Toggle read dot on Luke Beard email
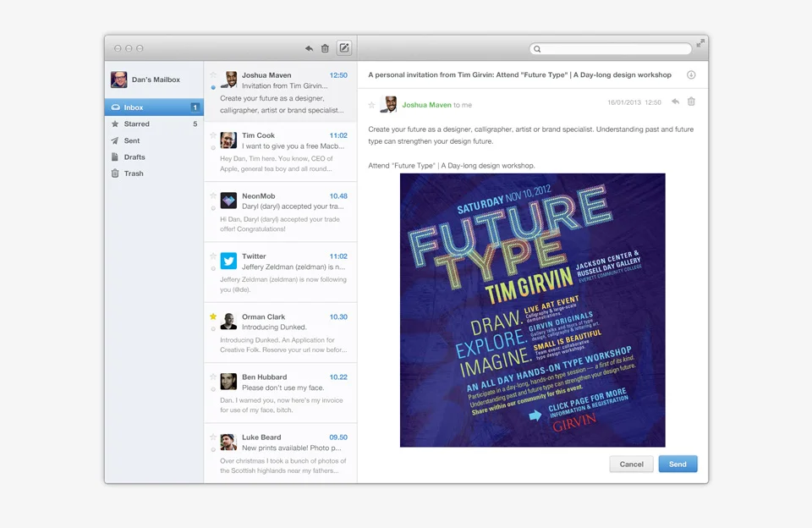Image resolution: width=812 pixels, height=528 pixels. tap(213, 450)
